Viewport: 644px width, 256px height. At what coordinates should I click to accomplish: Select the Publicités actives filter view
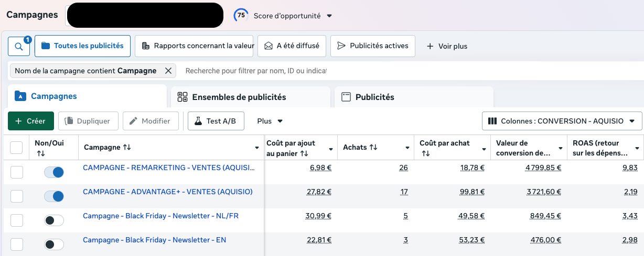tap(373, 46)
